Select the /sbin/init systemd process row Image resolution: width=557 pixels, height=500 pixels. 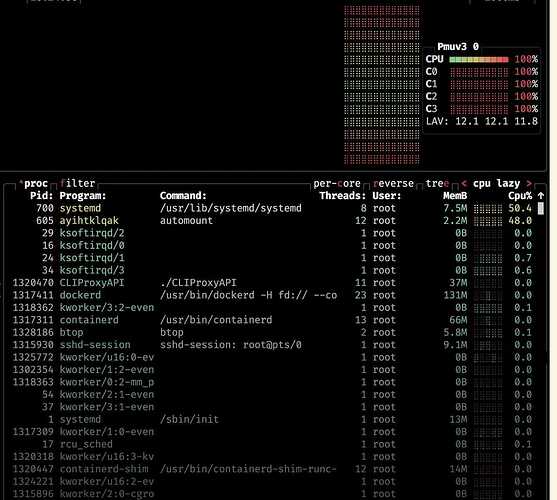(x=272, y=419)
